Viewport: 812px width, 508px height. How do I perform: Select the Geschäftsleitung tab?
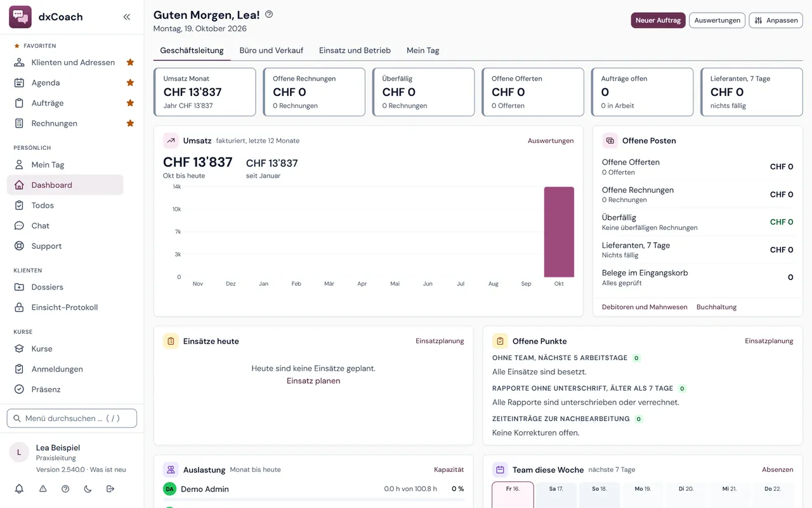point(192,50)
